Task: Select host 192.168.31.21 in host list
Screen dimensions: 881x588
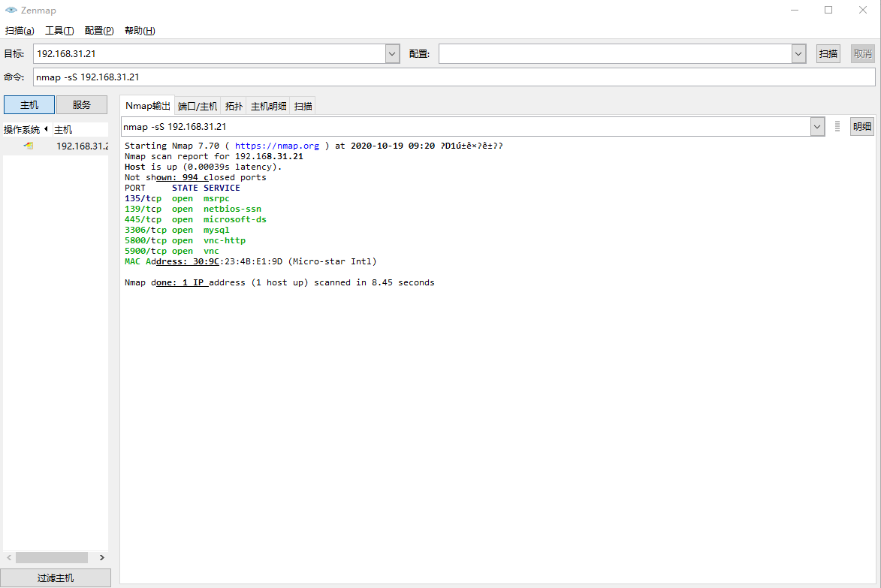Action: pos(56,146)
